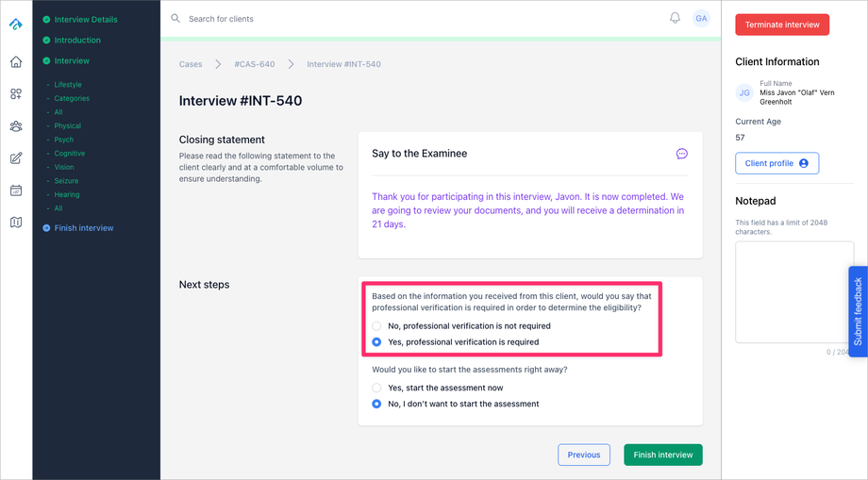
Task: Expand the Introduction section in sidebar
Action: pos(77,41)
